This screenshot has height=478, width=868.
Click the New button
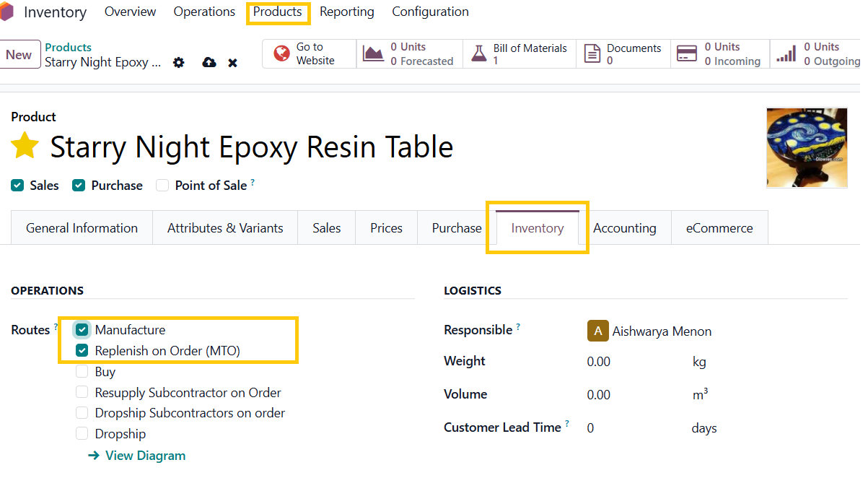[x=19, y=55]
